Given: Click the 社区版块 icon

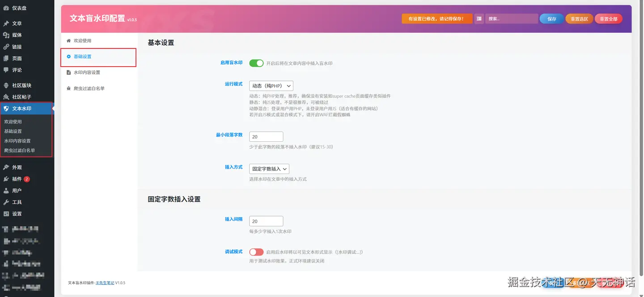Looking at the screenshot, I should 6,85.
